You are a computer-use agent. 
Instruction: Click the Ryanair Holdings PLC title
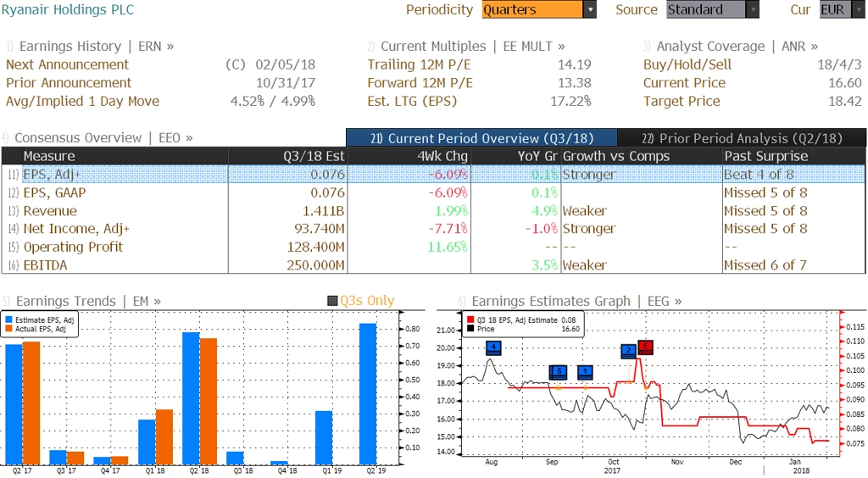click(x=68, y=9)
